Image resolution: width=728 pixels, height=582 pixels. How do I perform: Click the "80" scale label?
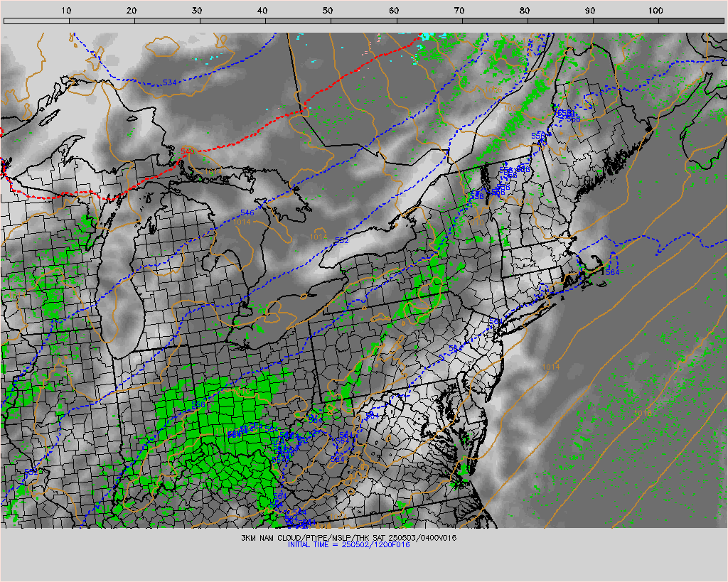[525, 11]
